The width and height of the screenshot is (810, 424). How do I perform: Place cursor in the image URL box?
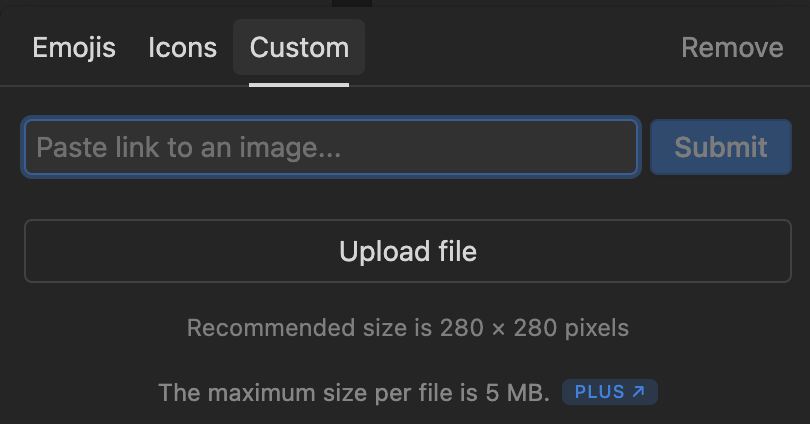[x=331, y=148]
